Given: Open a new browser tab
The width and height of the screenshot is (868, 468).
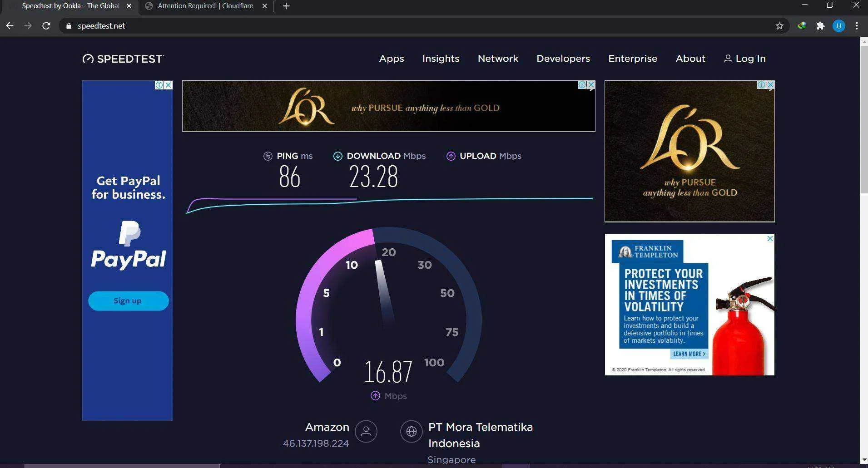Looking at the screenshot, I should point(286,6).
